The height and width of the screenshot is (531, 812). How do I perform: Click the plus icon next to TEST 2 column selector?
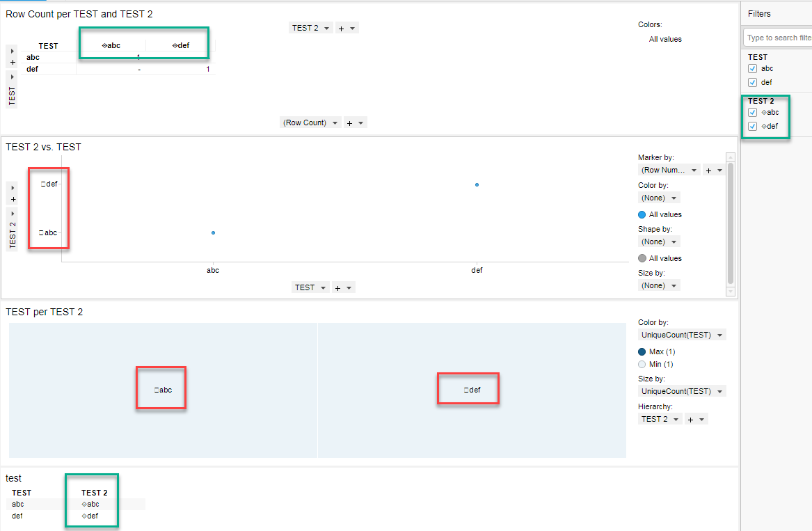341,29
